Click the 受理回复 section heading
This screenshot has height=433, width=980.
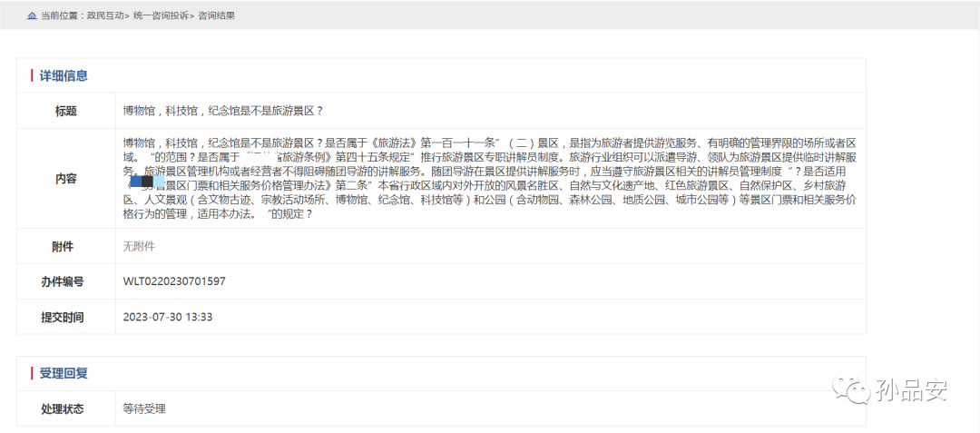tap(63, 373)
